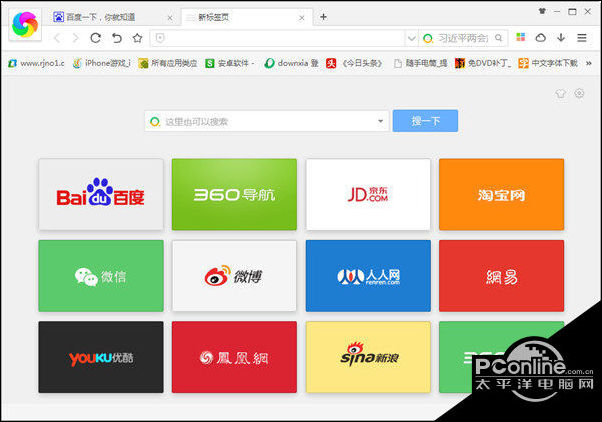Open the hamburger main menu

(x=582, y=38)
